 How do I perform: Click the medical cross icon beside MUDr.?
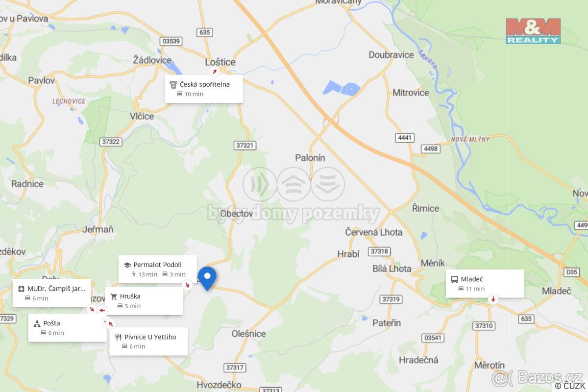[21, 289]
